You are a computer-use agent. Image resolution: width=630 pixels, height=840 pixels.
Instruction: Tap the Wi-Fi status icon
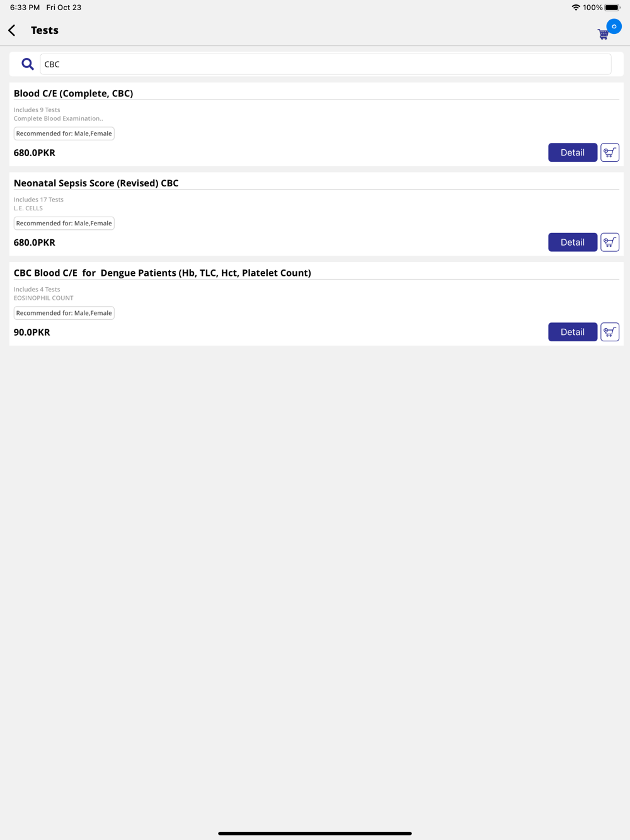coord(575,8)
